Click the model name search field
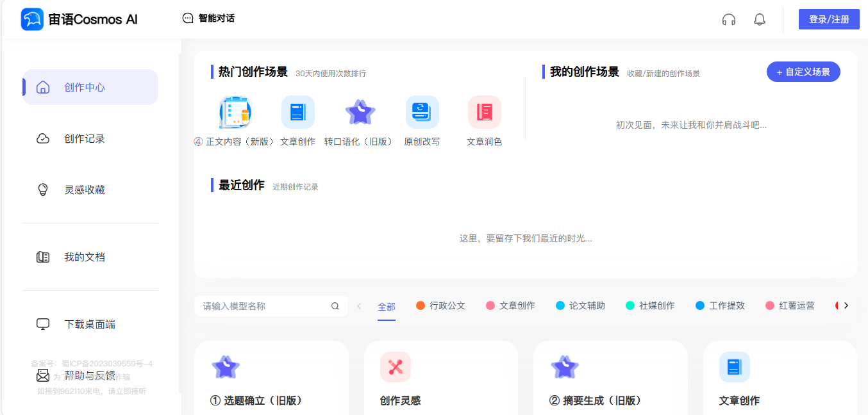 (263, 306)
